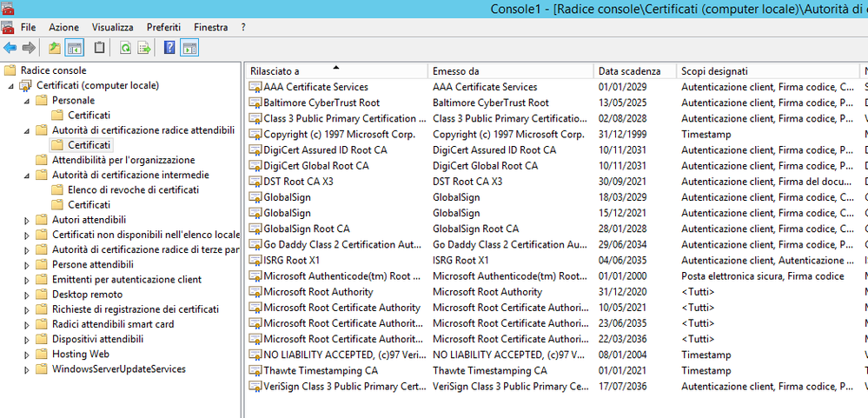Viewport: 868px width, 418px height.
Task: Click the certificate icon for DST Root CA X3
Action: (255, 182)
